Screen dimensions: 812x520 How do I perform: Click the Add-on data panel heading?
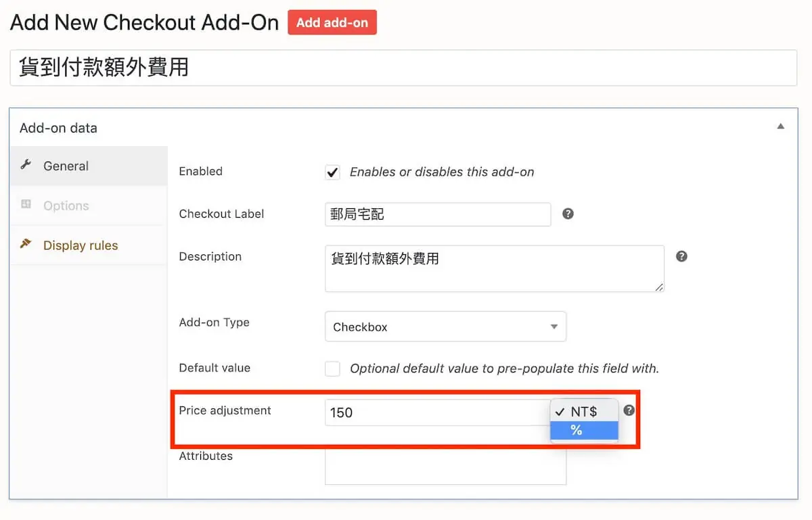(x=58, y=128)
